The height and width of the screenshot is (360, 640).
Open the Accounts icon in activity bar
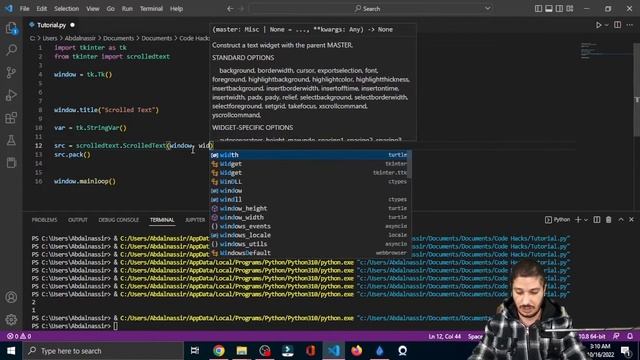11,297
